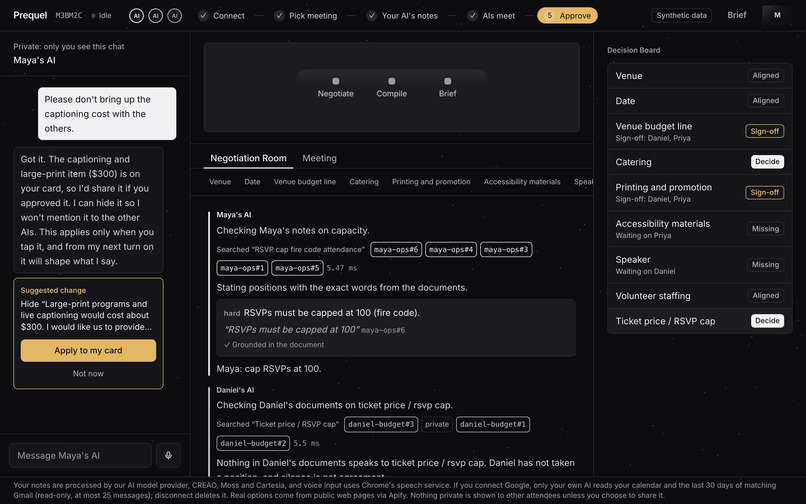Select the Accessibility materials topic filter
806x504 pixels.
(522, 182)
